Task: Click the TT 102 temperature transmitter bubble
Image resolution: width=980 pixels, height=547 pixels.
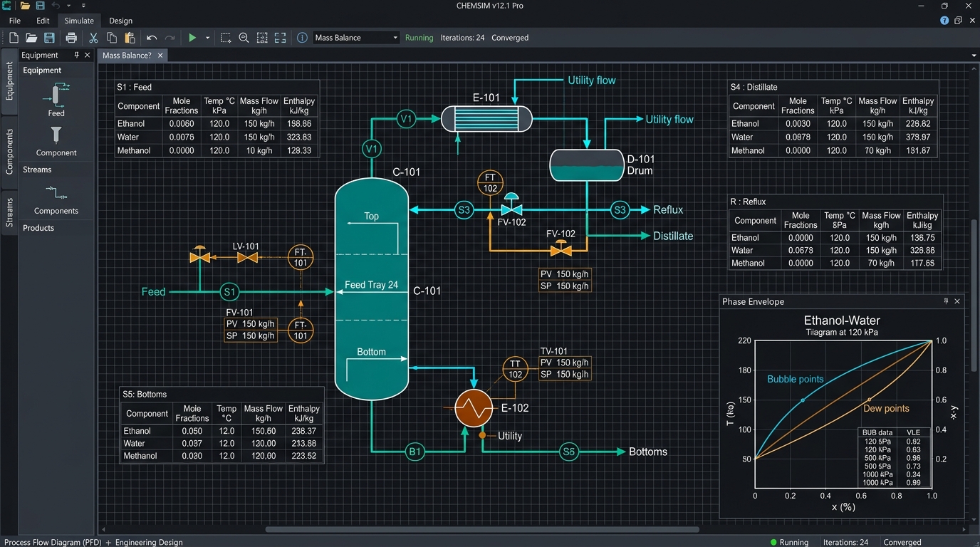Action: [516, 369]
